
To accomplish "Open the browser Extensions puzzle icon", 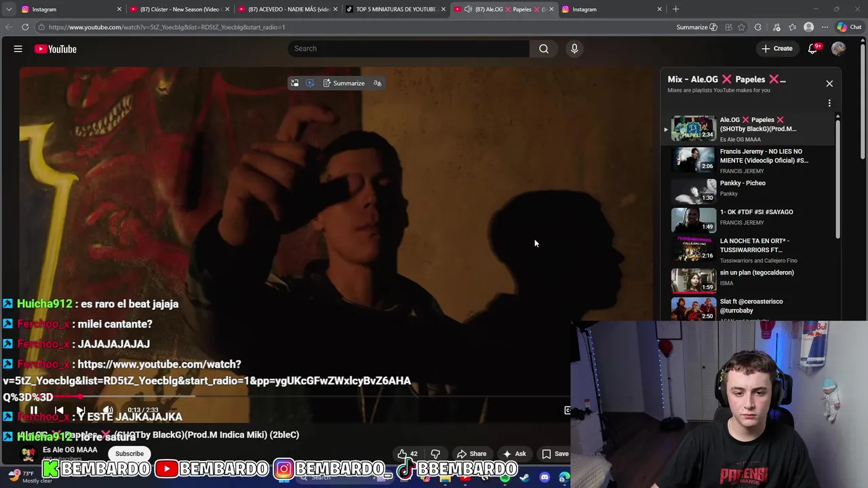I will pyautogui.click(x=757, y=27).
